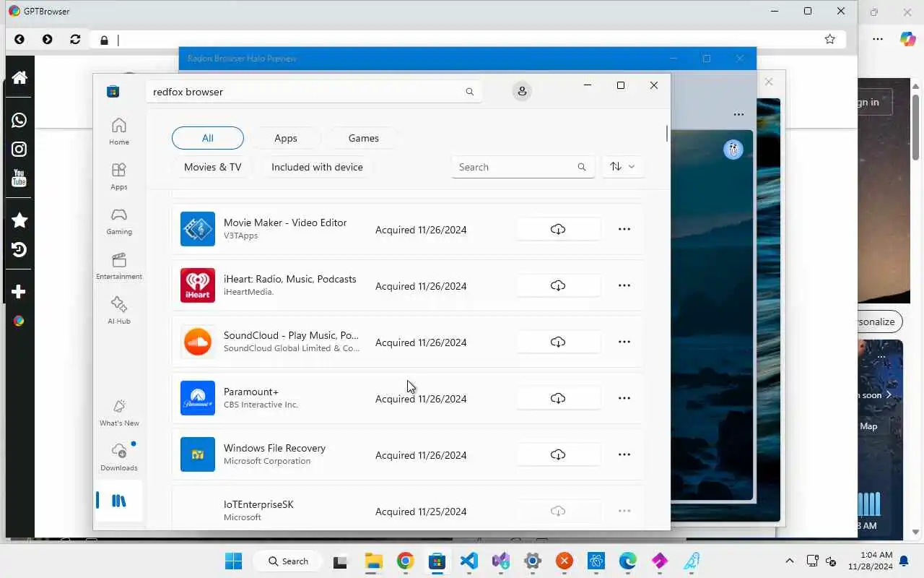Image resolution: width=924 pixels, height=578 pixels.
Task: Open Paramount+ app icon thumbnail
Action: click(198, 398)
